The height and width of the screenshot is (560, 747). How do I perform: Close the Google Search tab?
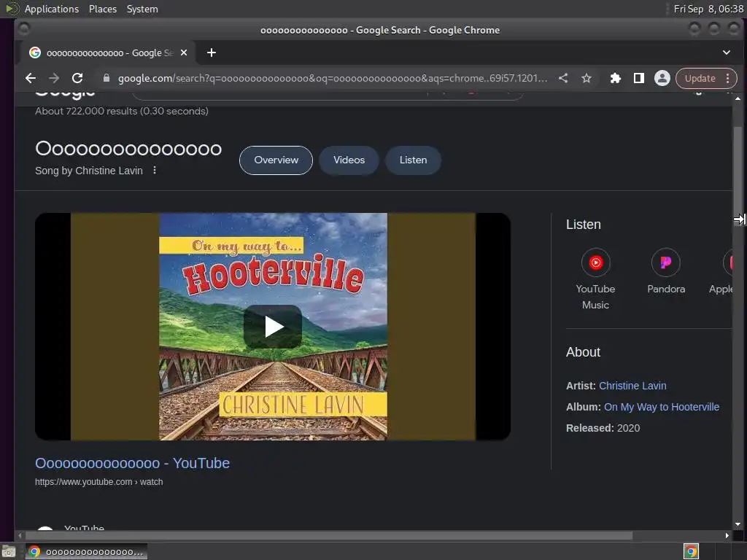[184, 52]
